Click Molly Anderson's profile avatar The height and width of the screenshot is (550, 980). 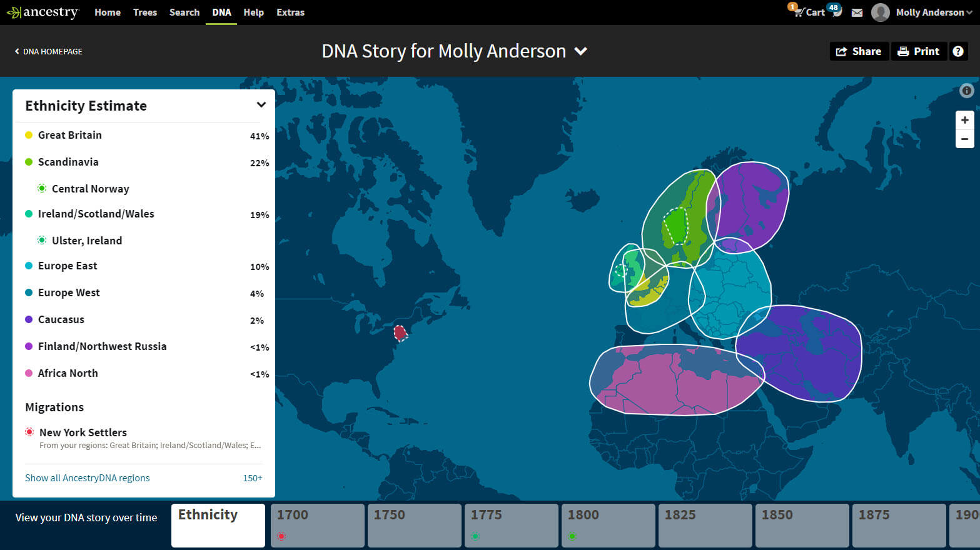coord(880,12)
